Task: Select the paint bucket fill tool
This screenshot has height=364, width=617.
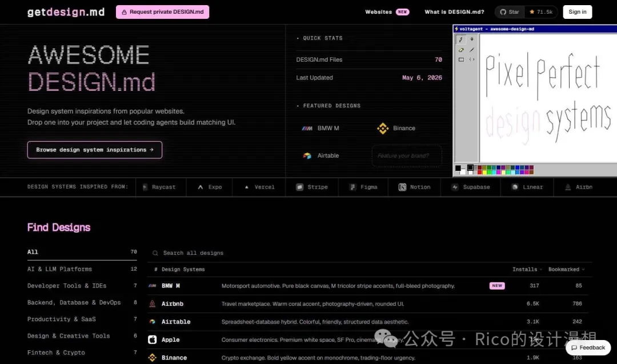Action: coord(472,39)
